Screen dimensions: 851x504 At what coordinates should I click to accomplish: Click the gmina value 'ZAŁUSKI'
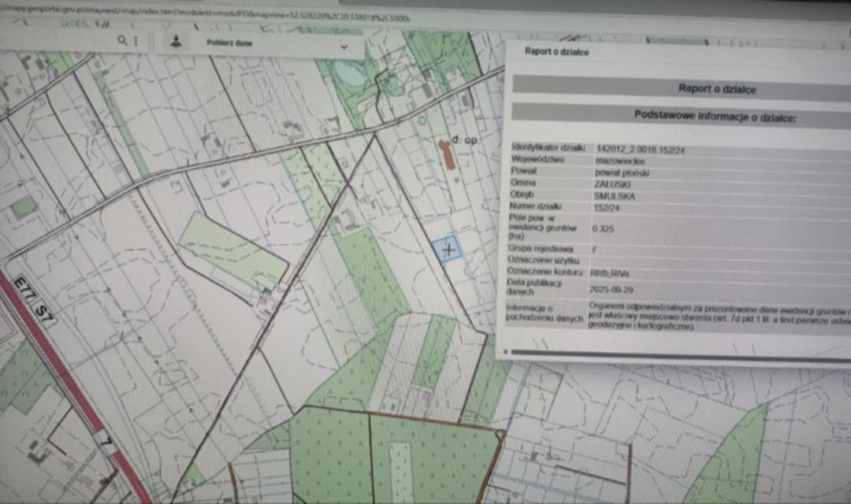pyautogui.click(x=611, y=184)
